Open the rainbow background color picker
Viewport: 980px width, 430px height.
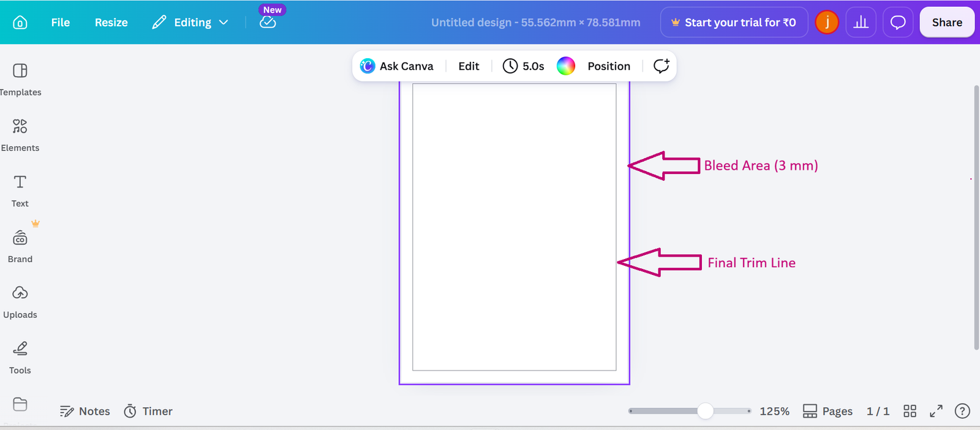566,66
